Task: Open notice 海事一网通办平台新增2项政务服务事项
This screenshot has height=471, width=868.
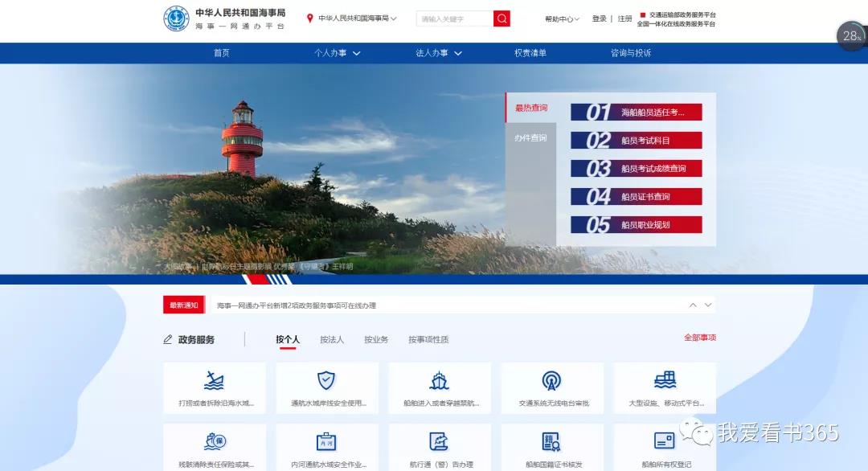Action: 296,305
